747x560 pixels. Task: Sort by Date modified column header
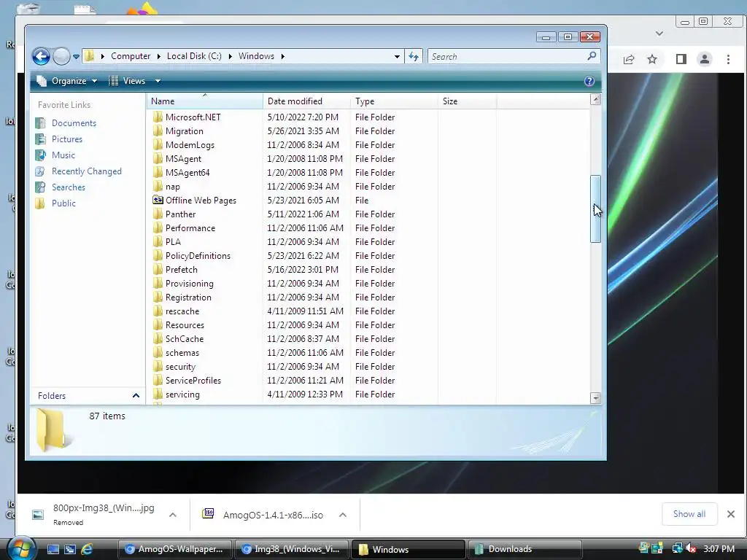[x=306, y=101]
